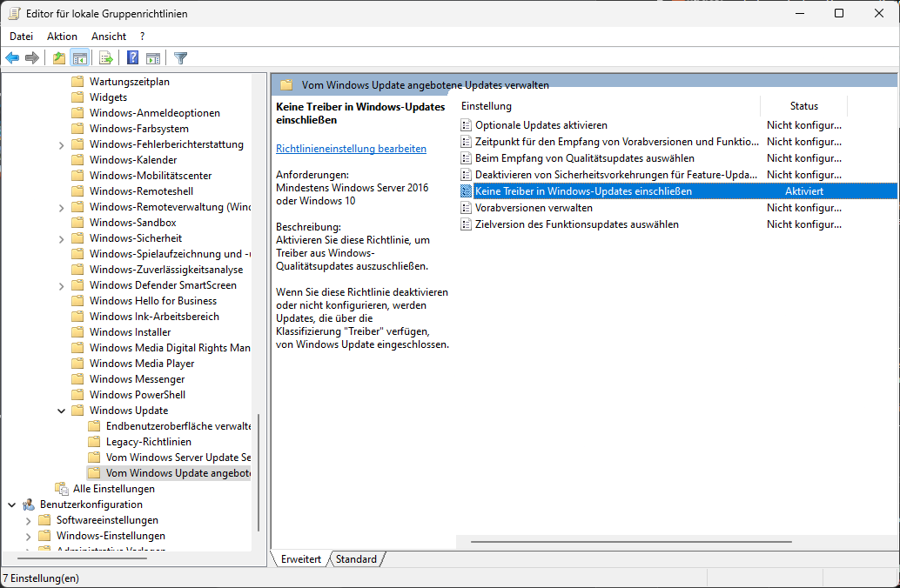
Task: Expand the Windows Defender SmartScreen node
Action: pos(62,285)
